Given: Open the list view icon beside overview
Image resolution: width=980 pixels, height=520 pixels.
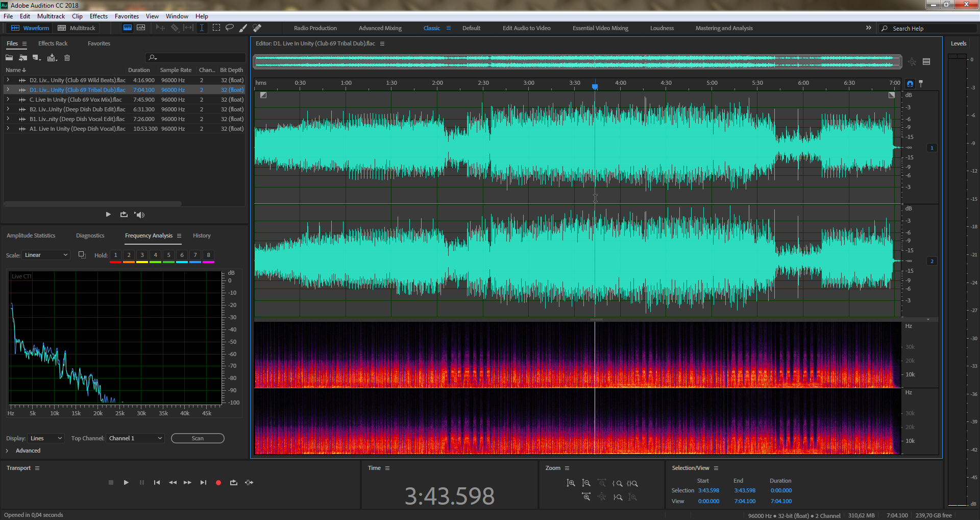Looking at the screenshot, I should (926, 62).
